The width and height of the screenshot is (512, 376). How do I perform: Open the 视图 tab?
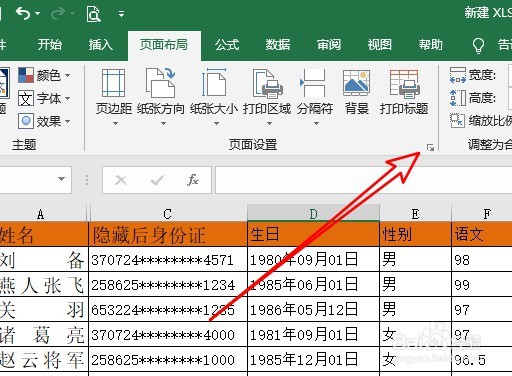coord(380,44)
